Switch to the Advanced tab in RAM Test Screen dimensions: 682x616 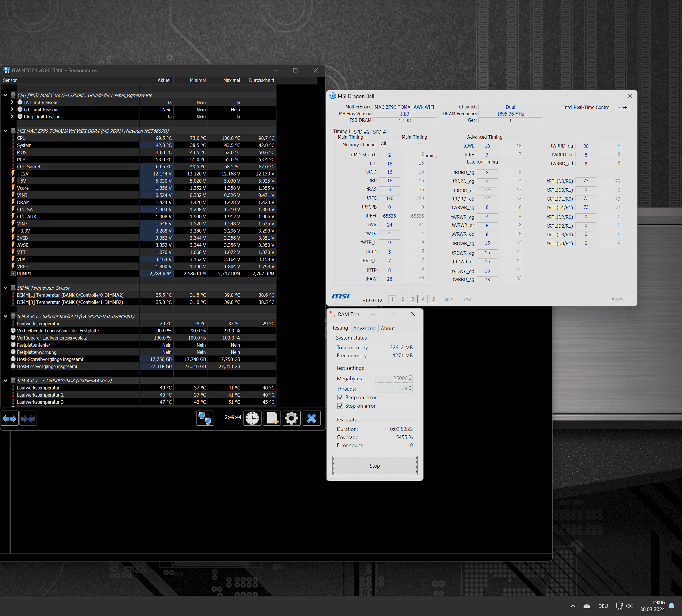point(364,328)
